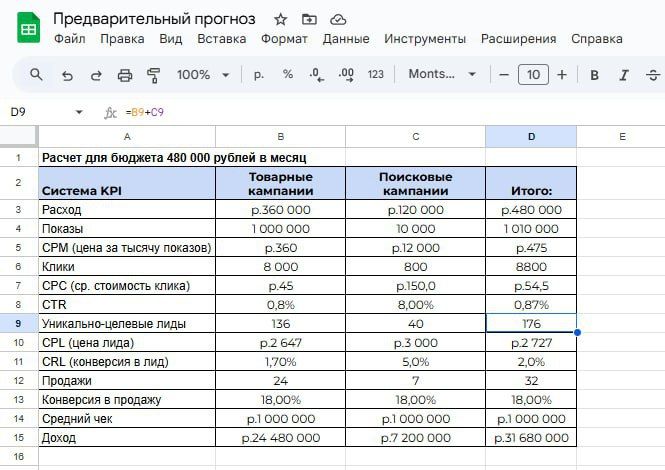Select cell 'р.31 680 000' in Доход row
665x470 pixels.
pyautogui.click(x=531, y=437)
